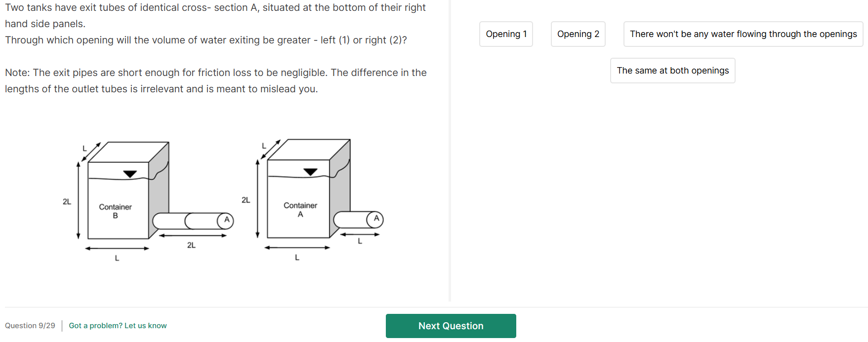Click the 2L height label beside Container A
Image resolution: width=868 pixels, height=342 pixels.
click(x=246, y=200)
